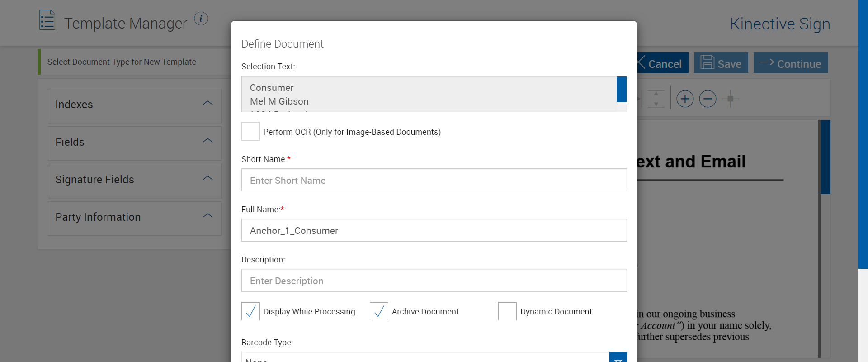The width and height of the screenshot is (868, 362).
Task: Uncheck Display While Processing
Action: click(250, 311)
